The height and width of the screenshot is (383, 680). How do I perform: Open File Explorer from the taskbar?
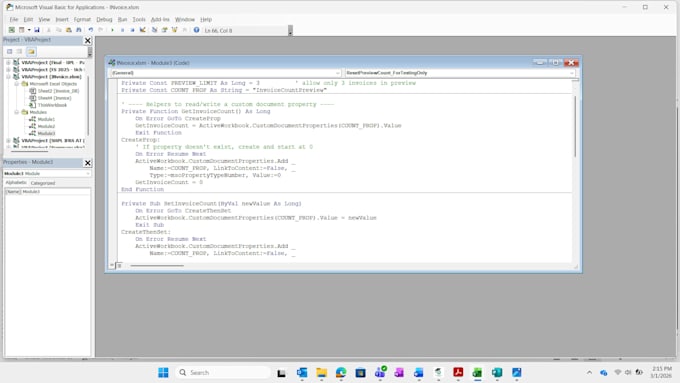tap(321, 373)
